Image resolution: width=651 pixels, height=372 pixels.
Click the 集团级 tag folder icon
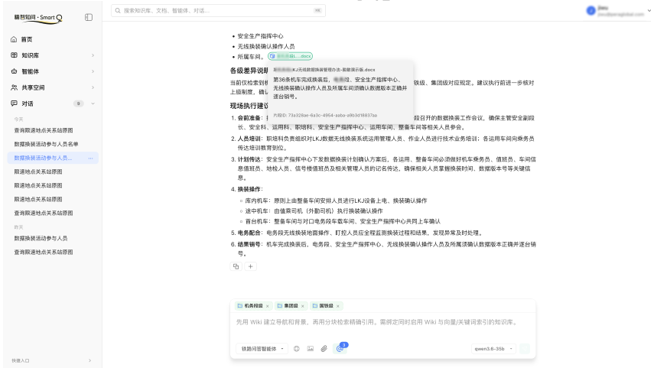(280, 306)
